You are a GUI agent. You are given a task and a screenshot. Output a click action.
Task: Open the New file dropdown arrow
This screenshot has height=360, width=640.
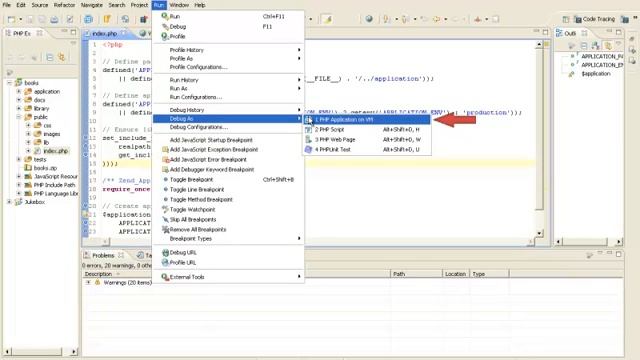(20, 19)
